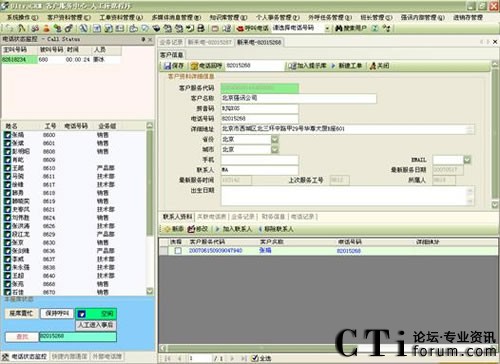Click the 详细地址 address field
This screenshot has height=364, width=500.
[x=347, y=129]
